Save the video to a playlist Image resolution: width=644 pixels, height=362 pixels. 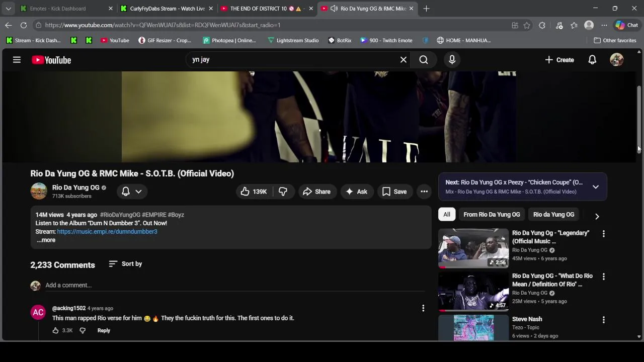394,192
